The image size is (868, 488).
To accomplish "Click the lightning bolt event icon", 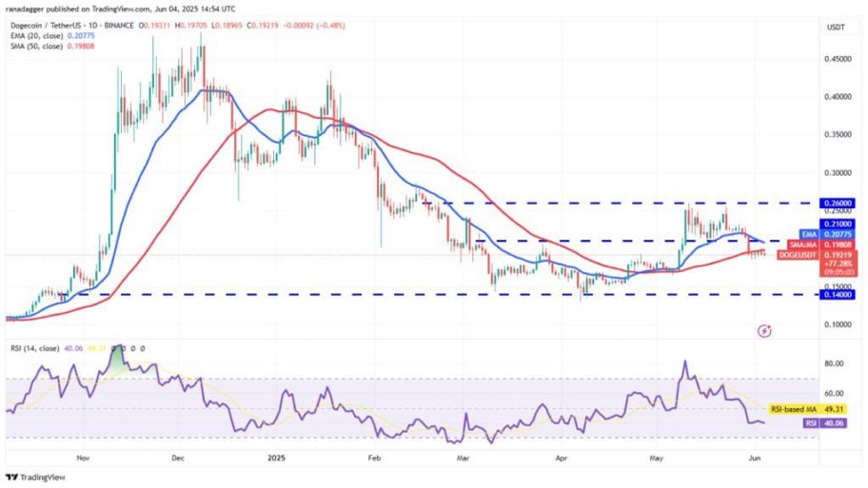I will point(764,331).
